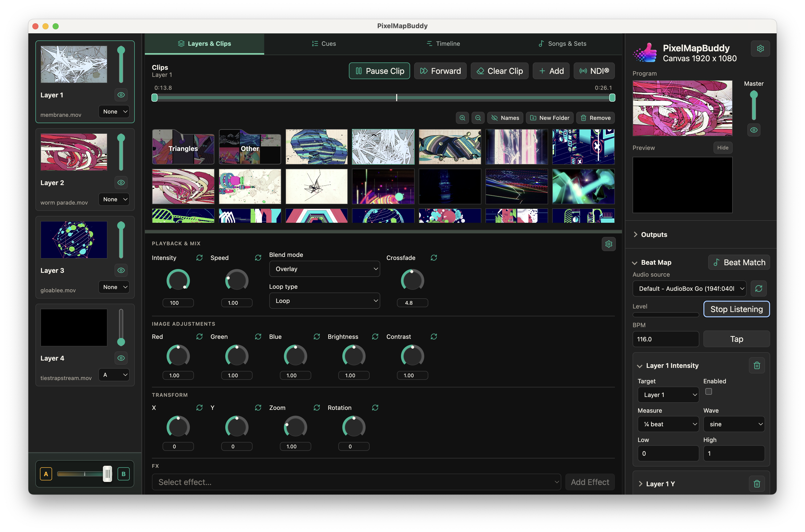
Task: Reset the Crossfade knob
Action: click(434, 258)
